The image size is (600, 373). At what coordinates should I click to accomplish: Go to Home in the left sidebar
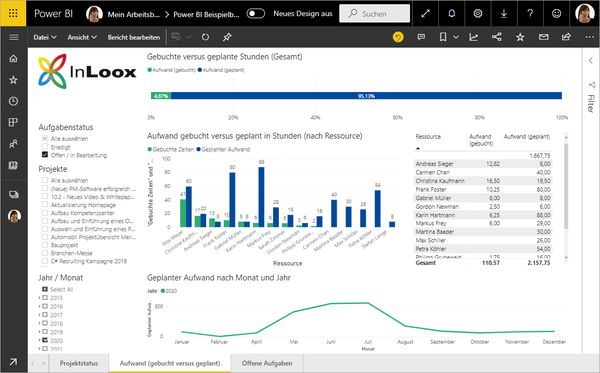[x=13, y=59]
